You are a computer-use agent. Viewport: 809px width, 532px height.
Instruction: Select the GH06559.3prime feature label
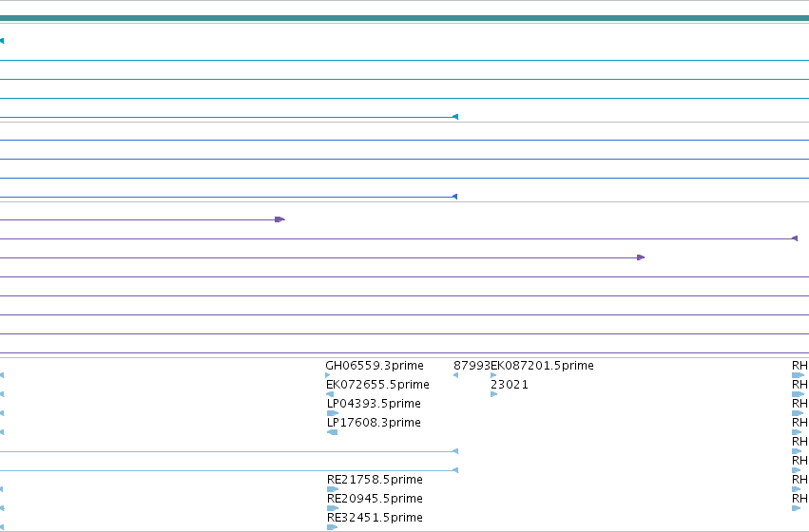click(375, 366)
